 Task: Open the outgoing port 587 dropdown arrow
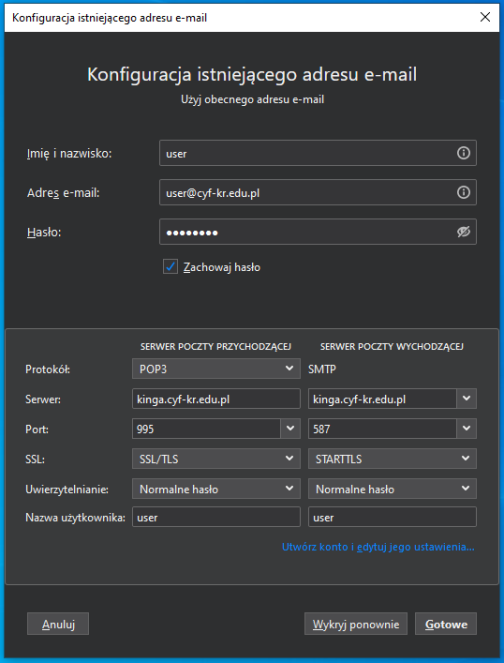[x=466, y=429]
